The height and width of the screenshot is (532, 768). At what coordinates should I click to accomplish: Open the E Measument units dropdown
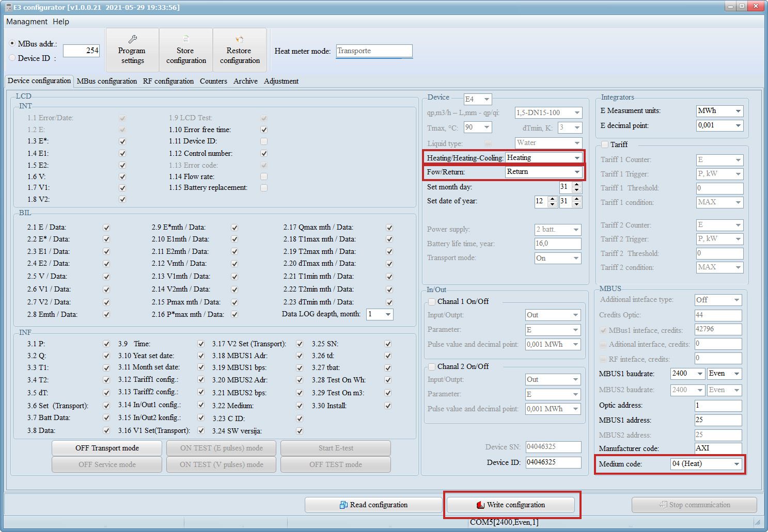(x=738, y=111)
